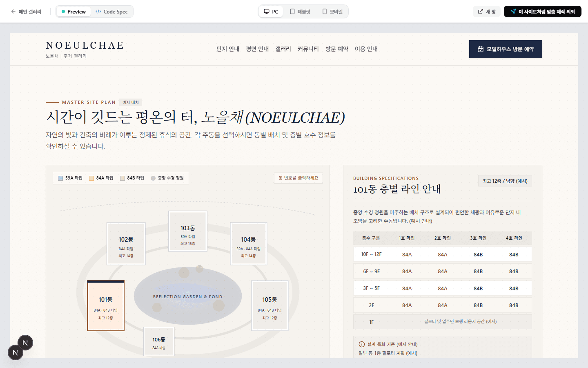588x368 pixels.
Task: Click the mobile phone icon
Action: click(325, 11)
